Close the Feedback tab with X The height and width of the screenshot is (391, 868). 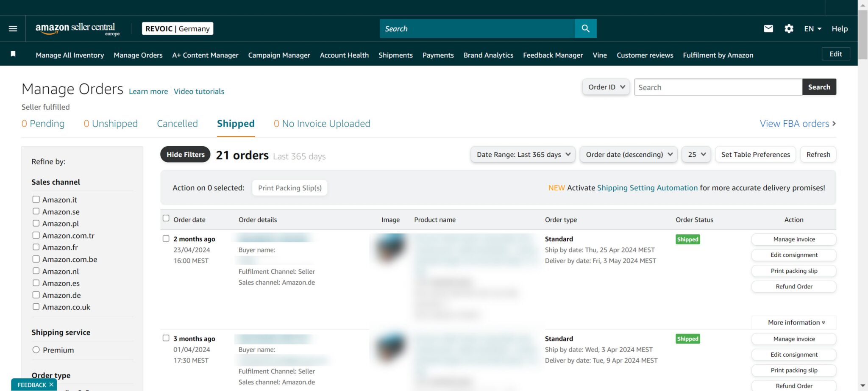click(51, 385)
